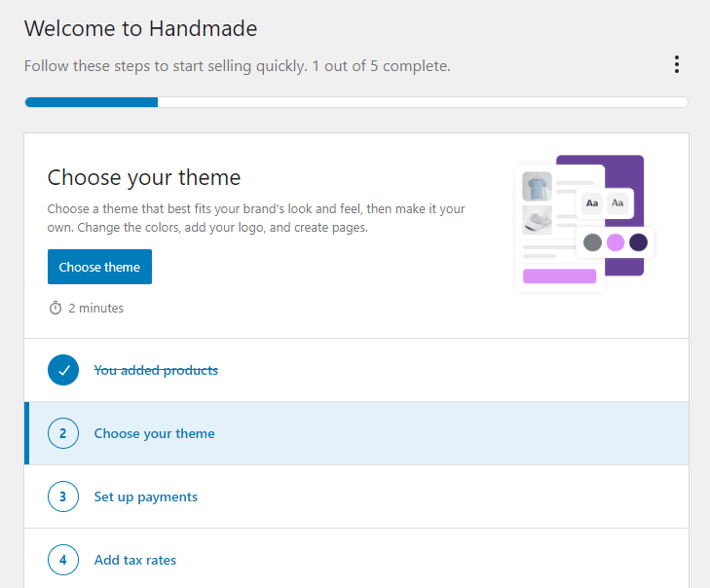Open the 'Choose your theme' step row

[356, 433]
